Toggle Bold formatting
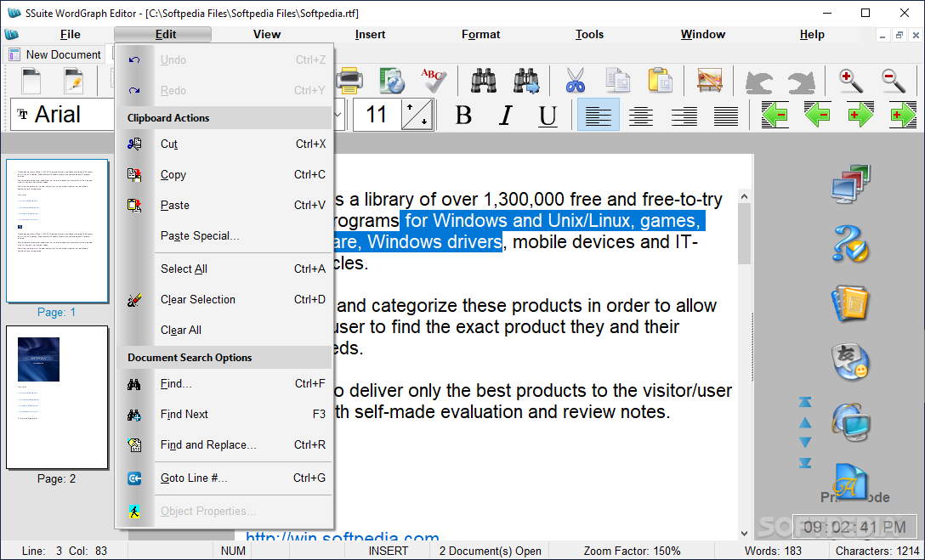This screenshot has width=925, height=560. coord(463,115)
